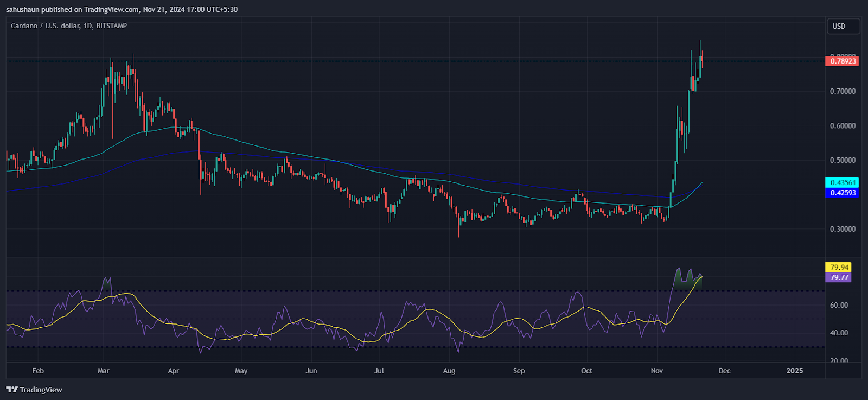868x400 pixels.
Task: Click the 0.50000 price axis label
Action: click(843, 160)
